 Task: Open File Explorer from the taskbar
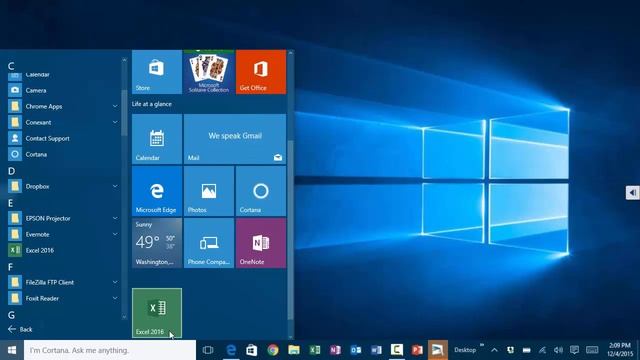(x=293, y=350)
